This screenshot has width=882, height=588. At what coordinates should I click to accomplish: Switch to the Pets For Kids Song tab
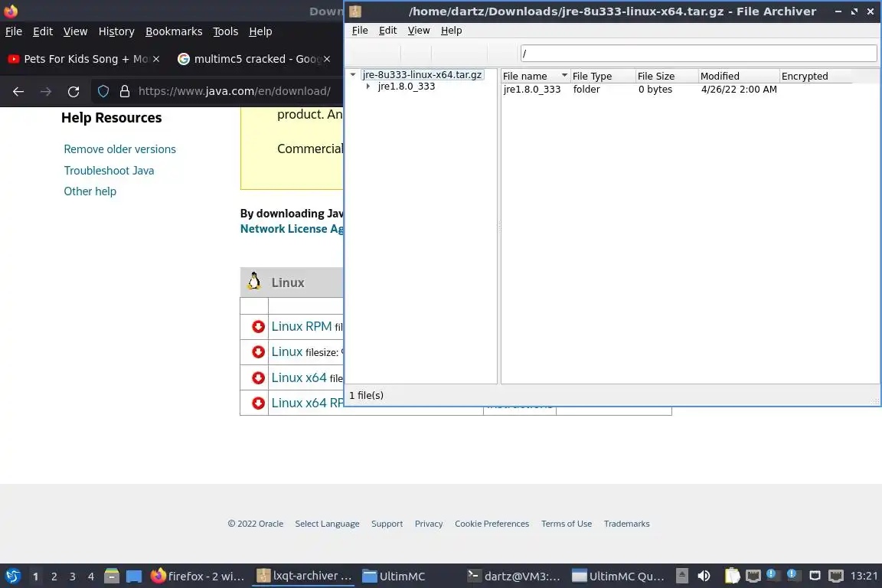[x=84, y=58]
